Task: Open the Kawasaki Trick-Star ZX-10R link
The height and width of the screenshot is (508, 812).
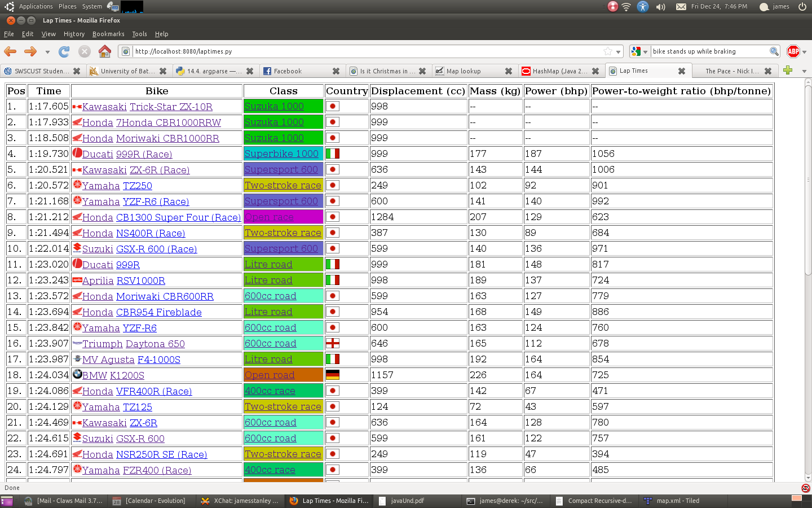Action: [x=171, y=107]
